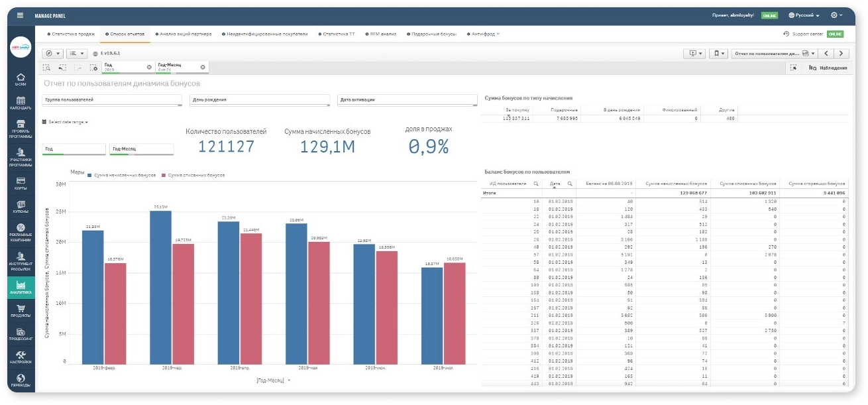
Task: Open the Русский language dropdown
Action: (x=804, y=15)
